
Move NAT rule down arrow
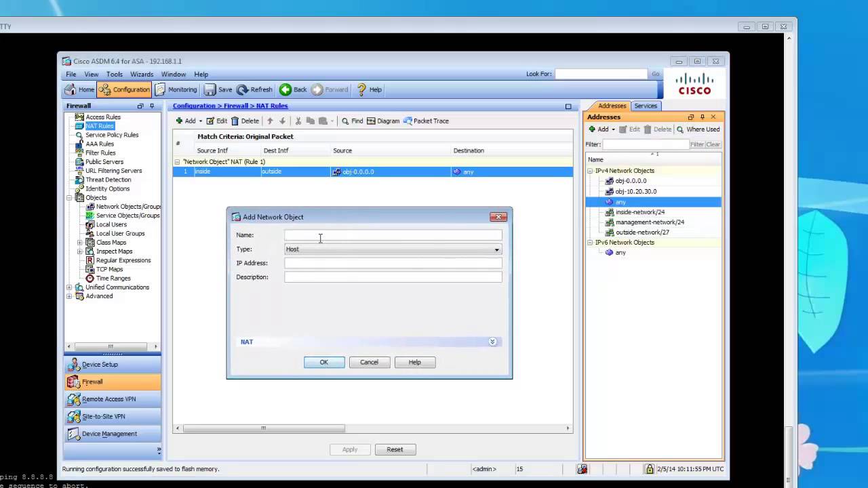point(282,121)
